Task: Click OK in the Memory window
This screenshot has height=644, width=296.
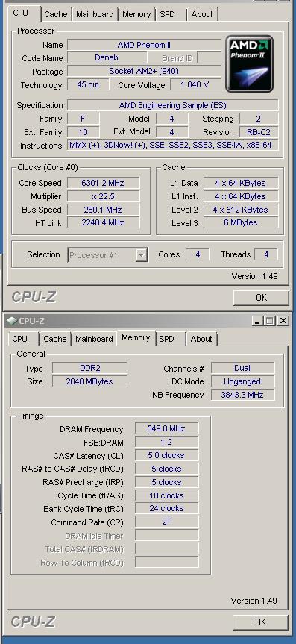Action: click(x=261, y=622)
